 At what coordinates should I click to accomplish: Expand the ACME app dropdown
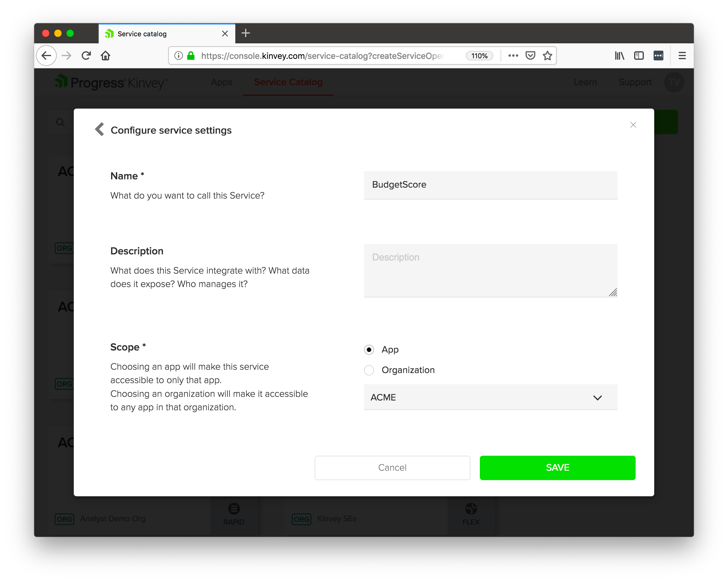[x=490, y=397]
